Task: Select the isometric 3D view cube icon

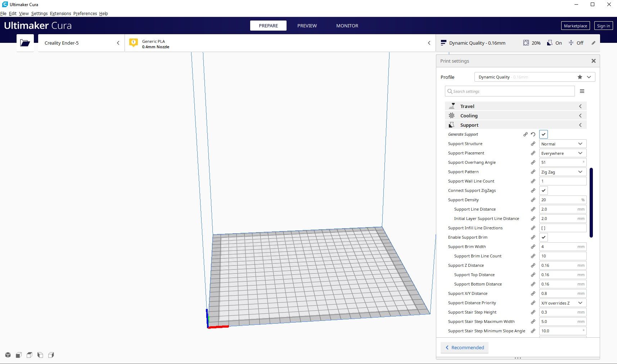Action: point(7,355)
